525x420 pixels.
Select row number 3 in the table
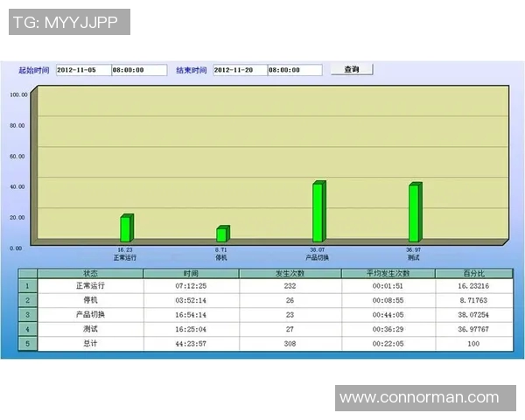coord(27,314)
